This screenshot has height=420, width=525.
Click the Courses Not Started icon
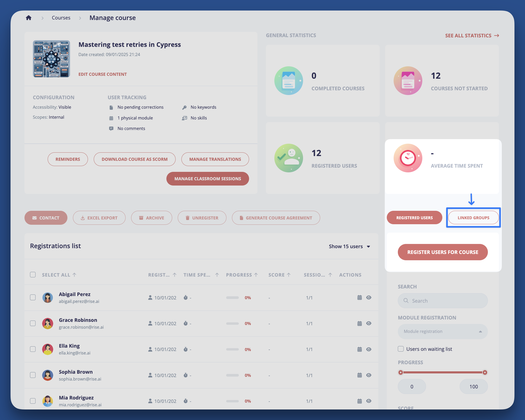point(408,81)
